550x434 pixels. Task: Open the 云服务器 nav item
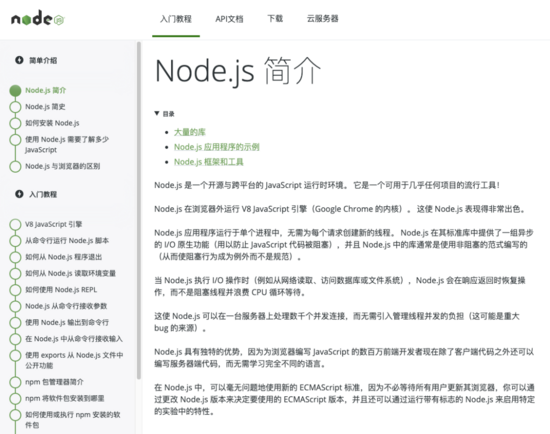click(x=322, y=18)
